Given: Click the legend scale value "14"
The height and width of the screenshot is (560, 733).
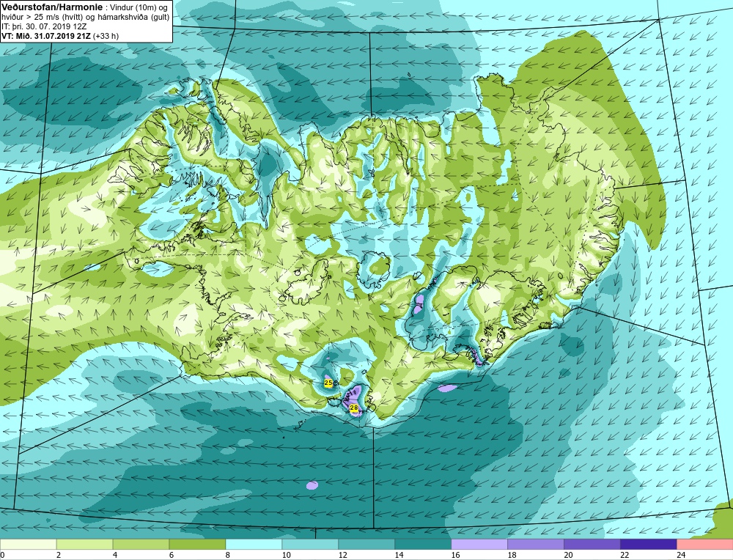Looking at the screenshot, I should tap(399, 555).
